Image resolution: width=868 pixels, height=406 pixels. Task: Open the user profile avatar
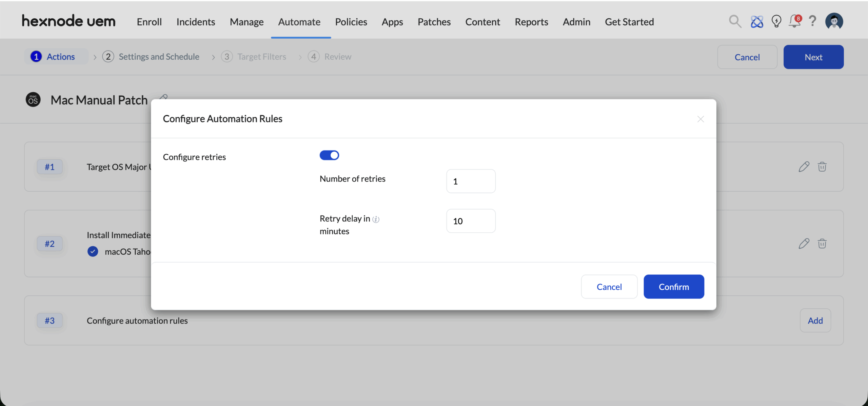pyautogui.click(x=834, y=21)
